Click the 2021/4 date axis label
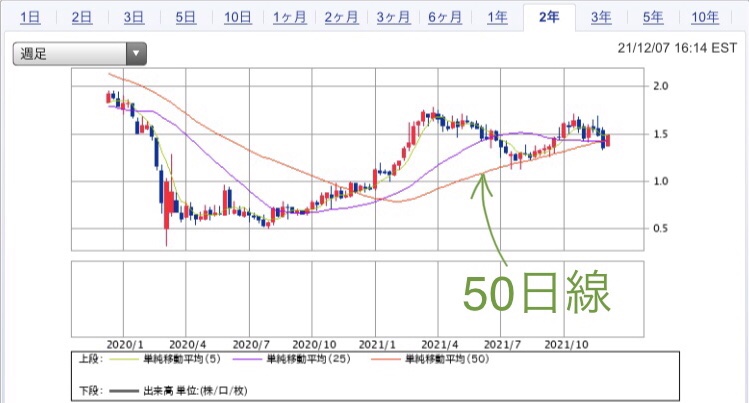This screenshot has width=749, height=403. (x=439, y=344)
